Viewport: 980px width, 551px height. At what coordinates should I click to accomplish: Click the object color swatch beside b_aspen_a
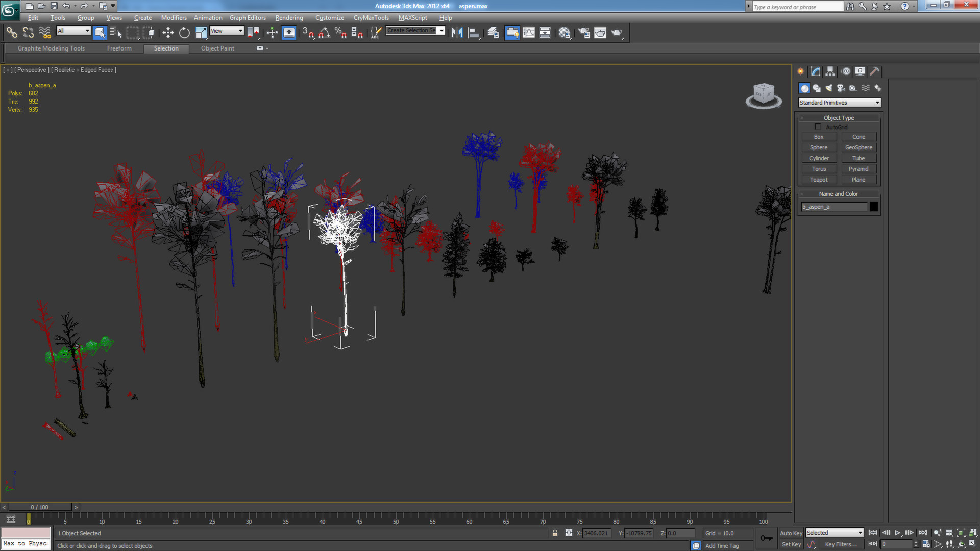[873, 206]
